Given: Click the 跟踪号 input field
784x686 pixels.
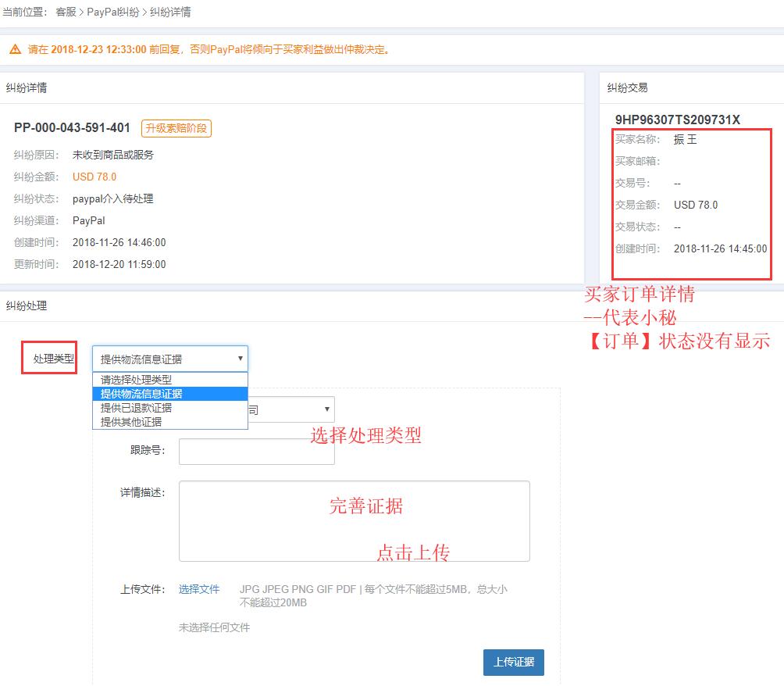Looking at the screenshot, I should tap(256, 452).
